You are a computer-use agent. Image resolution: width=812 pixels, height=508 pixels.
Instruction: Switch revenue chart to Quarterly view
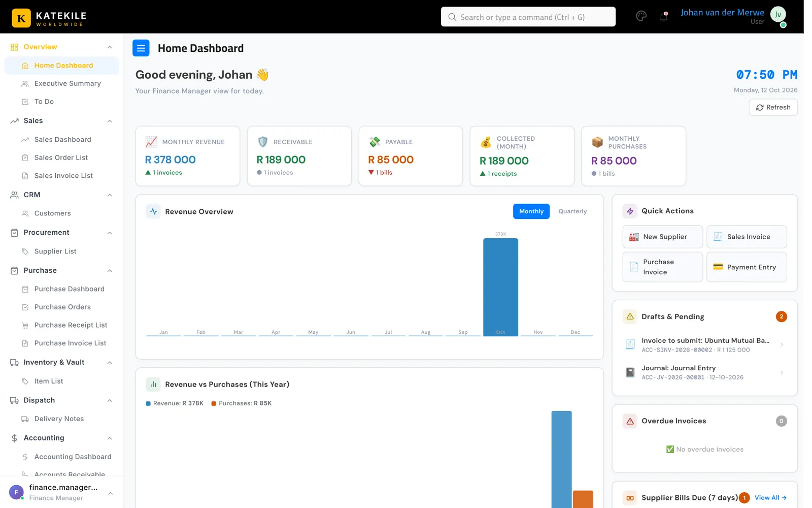(572, 211)
